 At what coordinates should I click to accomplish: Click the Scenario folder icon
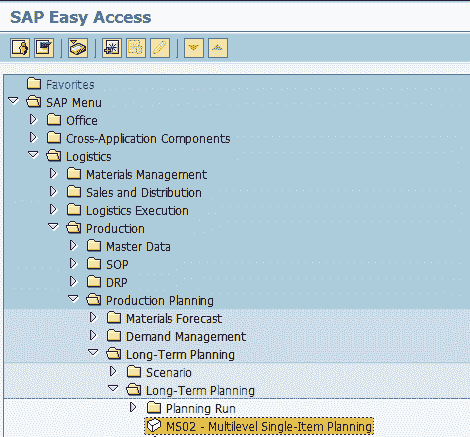pos(134,371)
